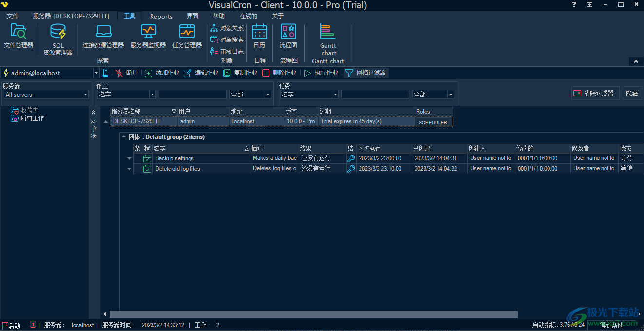Screen dimensions: 644x331
Task: View the 审核日志 audit log
Action: click(x=227, y=51)
